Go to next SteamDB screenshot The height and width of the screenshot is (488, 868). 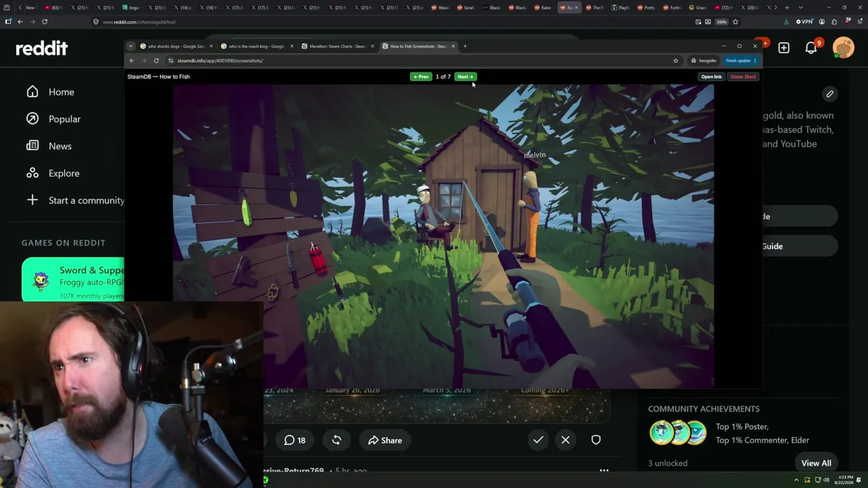(x=465, y=77)
